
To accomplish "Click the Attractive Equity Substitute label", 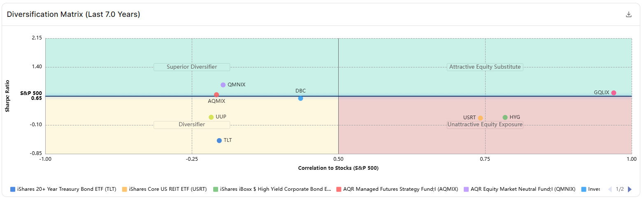I will 485,67.
